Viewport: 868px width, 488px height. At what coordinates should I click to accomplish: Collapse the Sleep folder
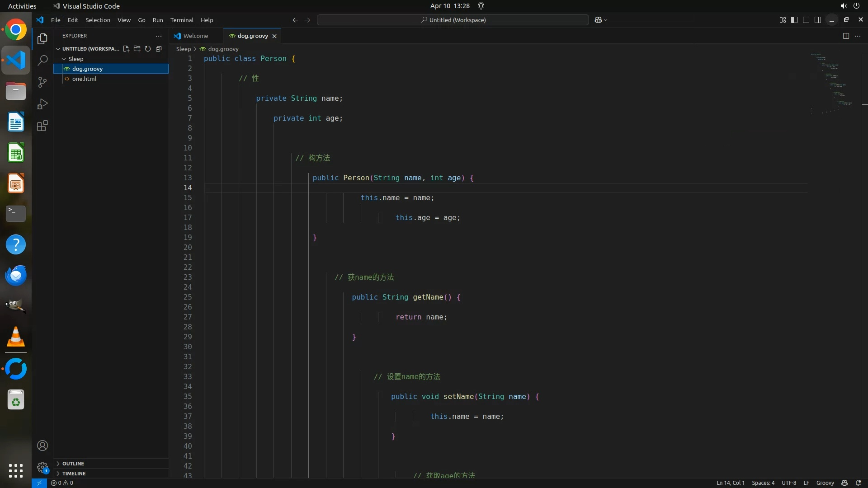(75, 59)
